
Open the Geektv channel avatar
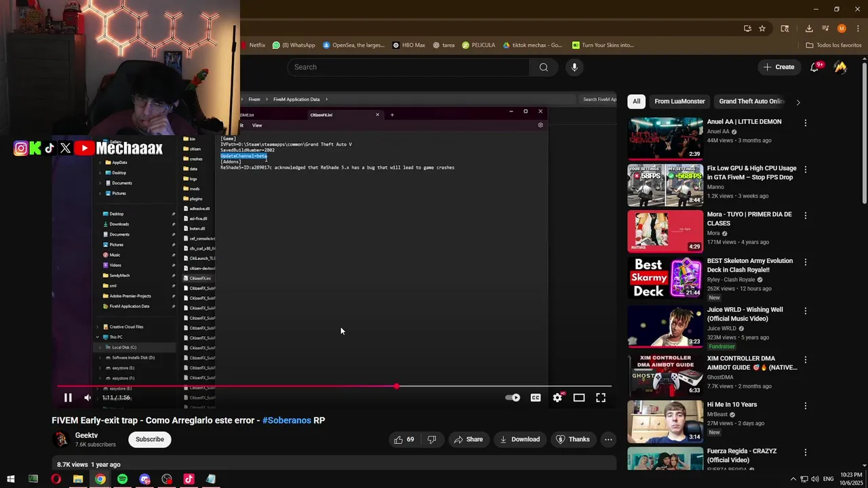click(x=61, y=439)
